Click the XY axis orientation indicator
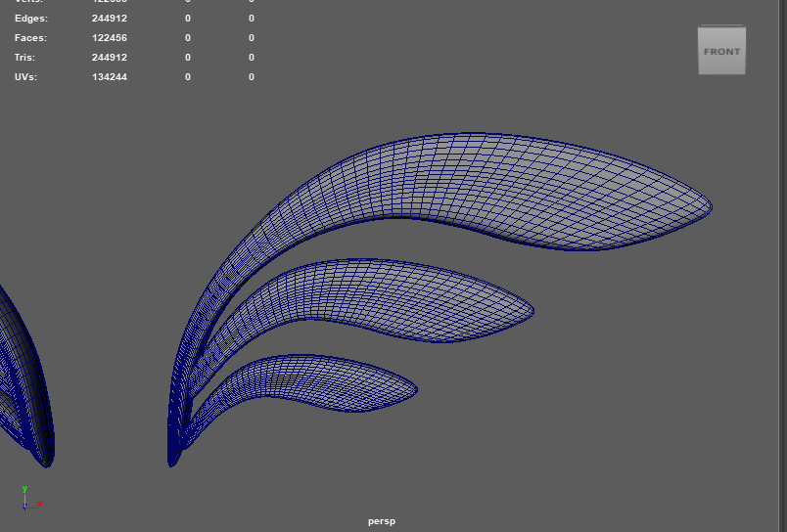The width and height of the screenshot is (787, 532). [32, 498]
